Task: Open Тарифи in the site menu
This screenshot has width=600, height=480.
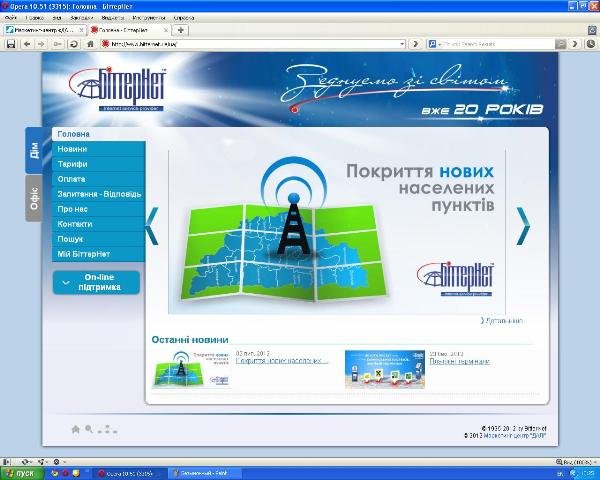Action: tap(98, 164)
